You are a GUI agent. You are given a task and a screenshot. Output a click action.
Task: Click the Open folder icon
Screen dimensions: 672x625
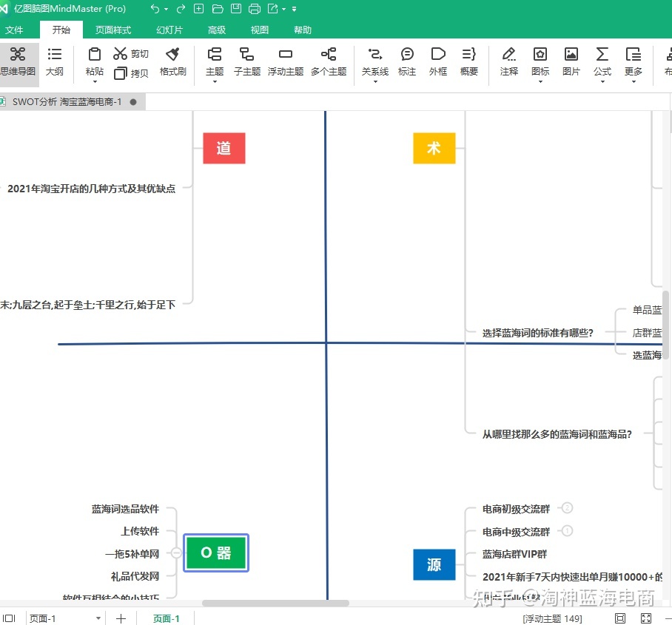tap(218, 9)
